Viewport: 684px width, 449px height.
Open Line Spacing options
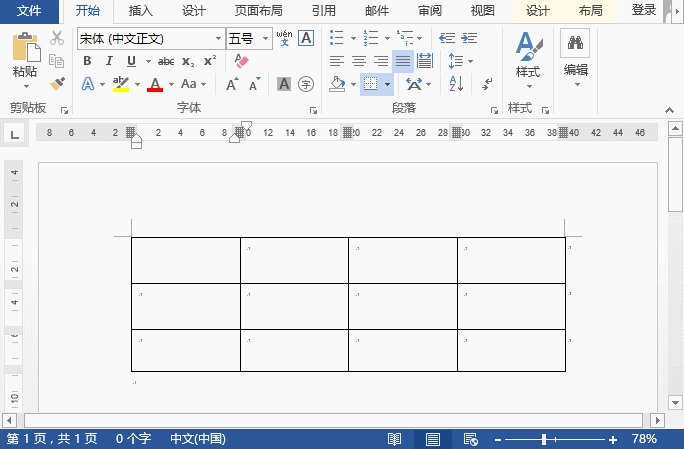click(x=460, y=61)
